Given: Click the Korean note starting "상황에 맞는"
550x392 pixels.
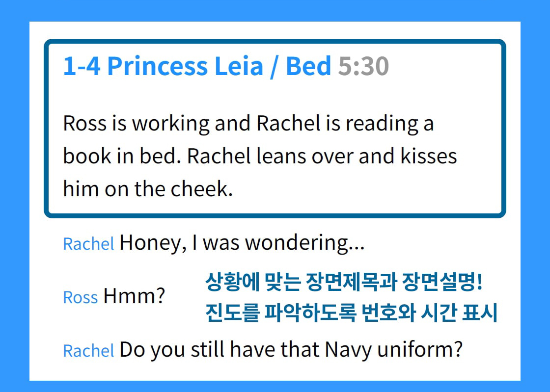Looking at the screenshot, I should (x=344, y=283).
